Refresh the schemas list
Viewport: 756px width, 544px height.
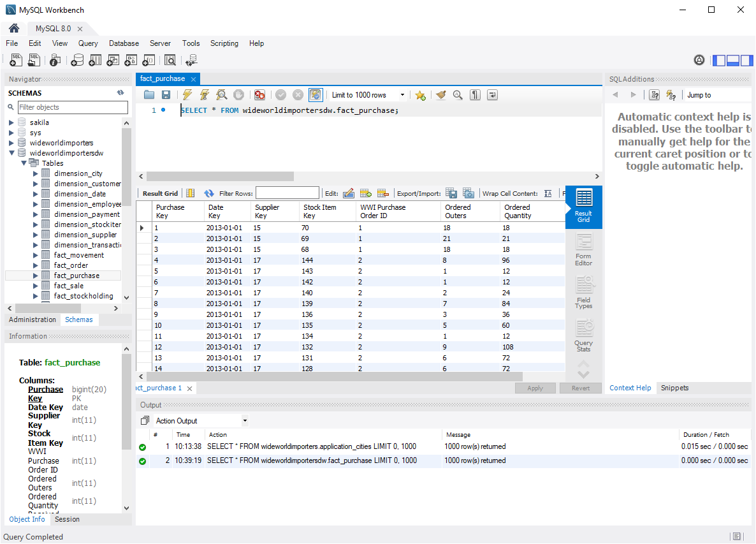[x=120, y=92]
